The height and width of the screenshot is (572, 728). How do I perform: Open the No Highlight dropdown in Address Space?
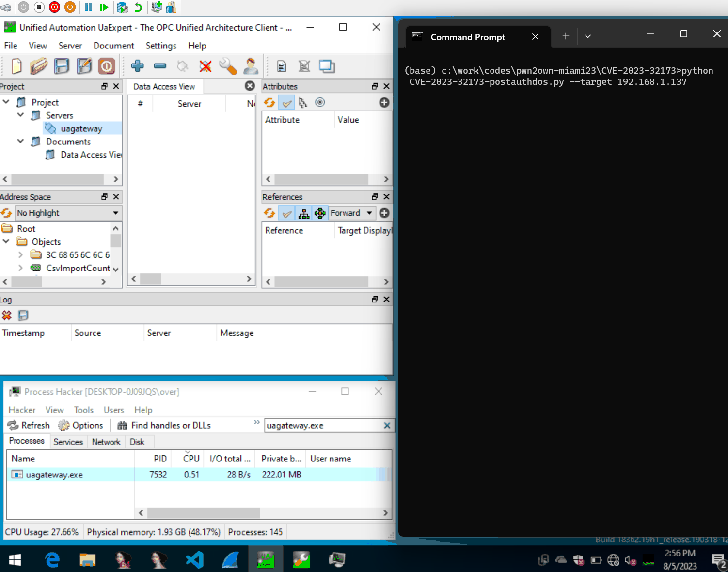[68, 213]
